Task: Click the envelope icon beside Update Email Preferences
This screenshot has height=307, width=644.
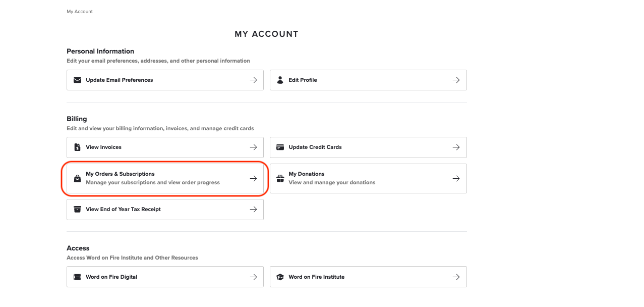Action: [x=77, y=80]
